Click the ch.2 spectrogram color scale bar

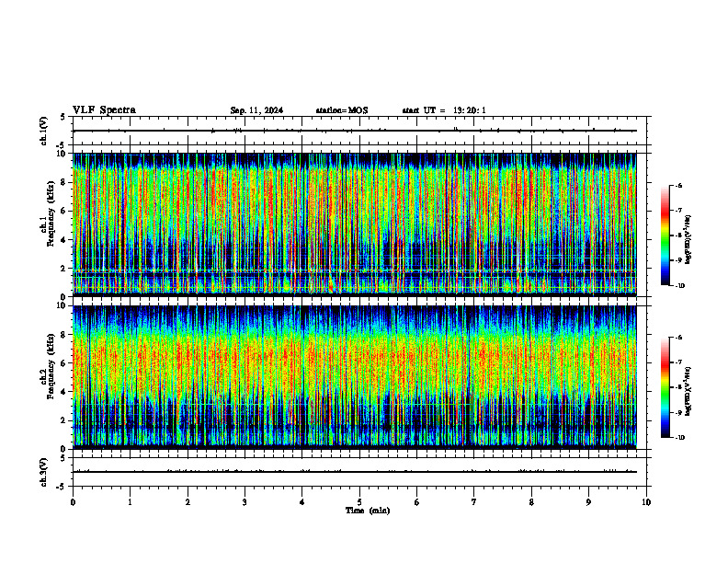point(665,387)
